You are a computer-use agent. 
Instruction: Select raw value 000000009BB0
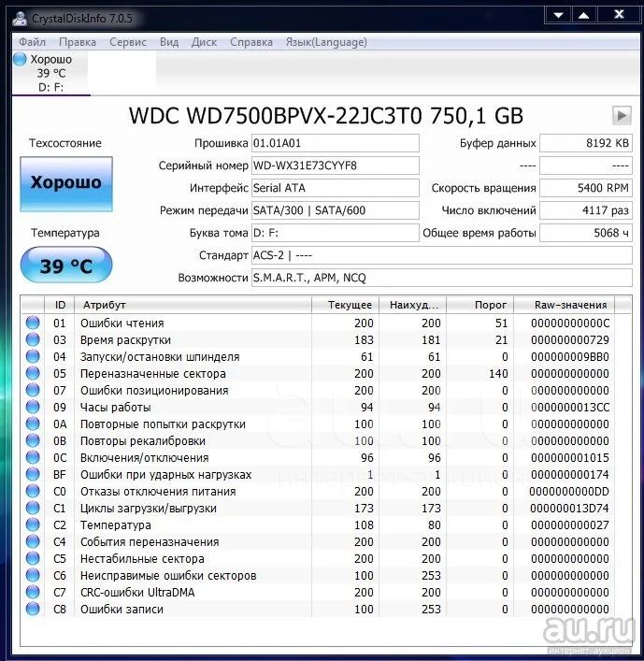[x=570, y=357]
